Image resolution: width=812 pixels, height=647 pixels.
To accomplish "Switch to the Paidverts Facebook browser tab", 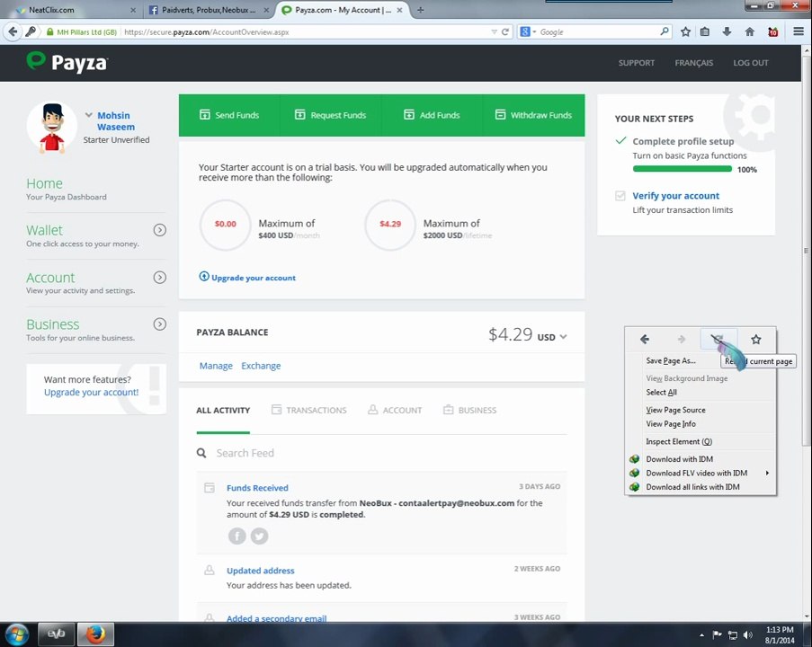I will pyautogui.click(x=209, y=10).
